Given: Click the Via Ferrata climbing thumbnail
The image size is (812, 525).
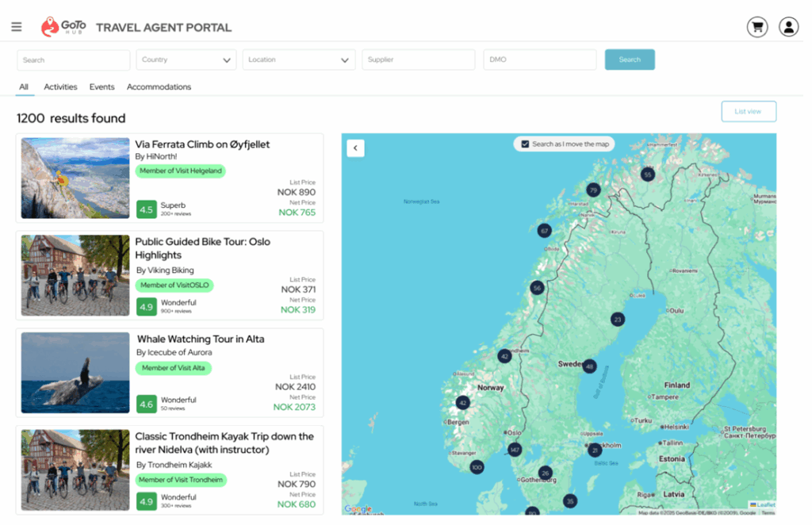Looking at the screenshot, I should 76,180.
